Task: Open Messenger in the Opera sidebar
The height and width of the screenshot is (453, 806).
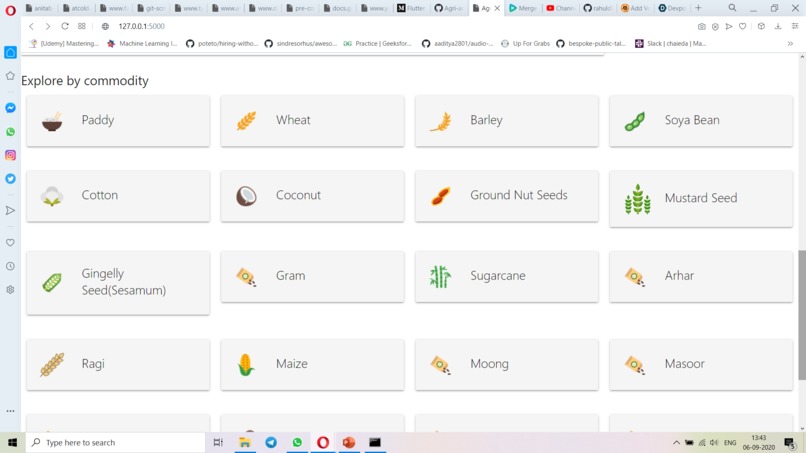Action: [10, 108]
